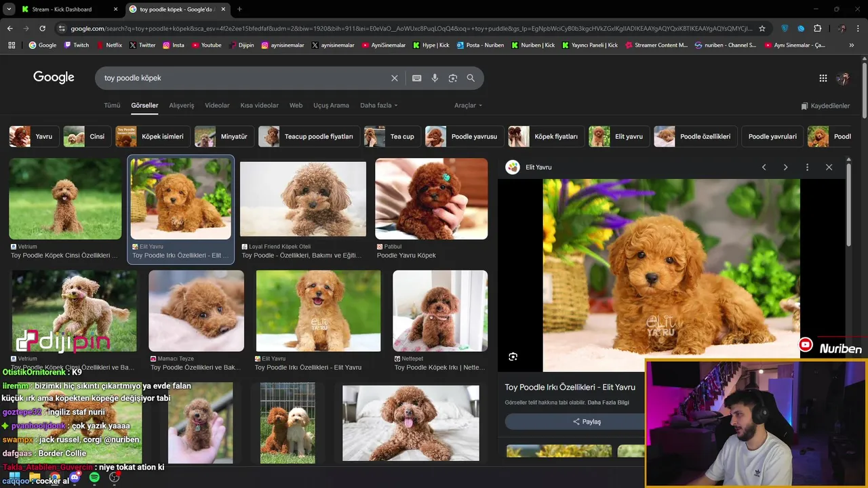Screen dimensions: 868x488
Task: Open Toy Poodle Irkı Özellikleri - Elit Yavru title link
Action: coord(570,387)
